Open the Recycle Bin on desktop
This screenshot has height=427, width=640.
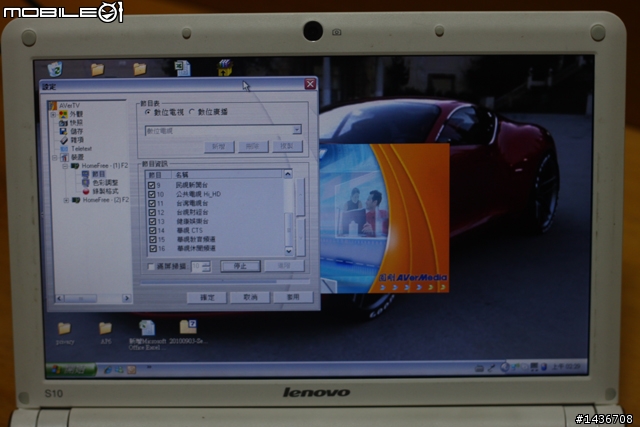tap(55, 69)
